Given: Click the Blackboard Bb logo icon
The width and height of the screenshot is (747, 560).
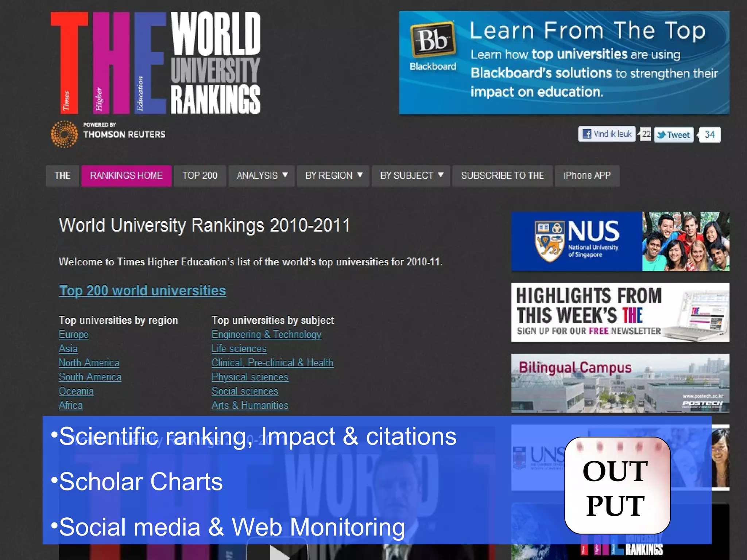Looking at the screenshot, I should [433, 39].
